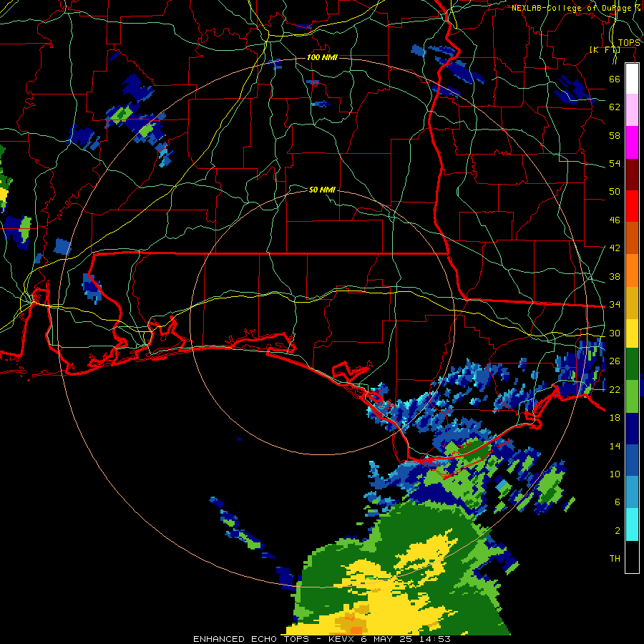
Task: Click the 26 value on the legend
Action: coord(615,361)
